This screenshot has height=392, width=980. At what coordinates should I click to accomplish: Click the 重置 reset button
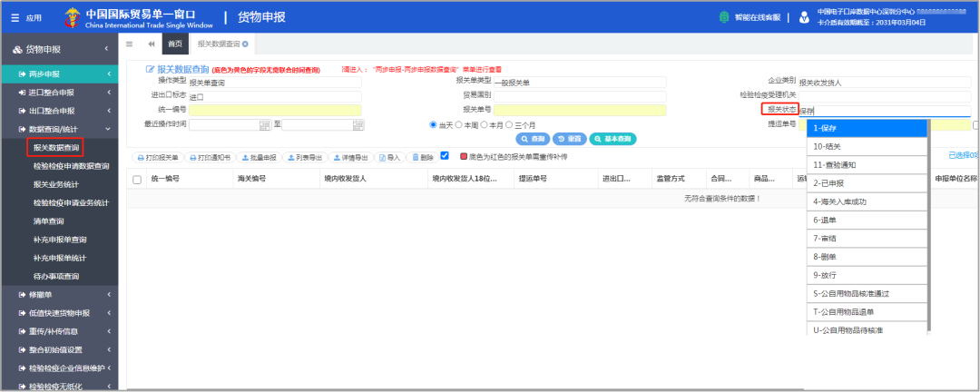coord(569,139)
